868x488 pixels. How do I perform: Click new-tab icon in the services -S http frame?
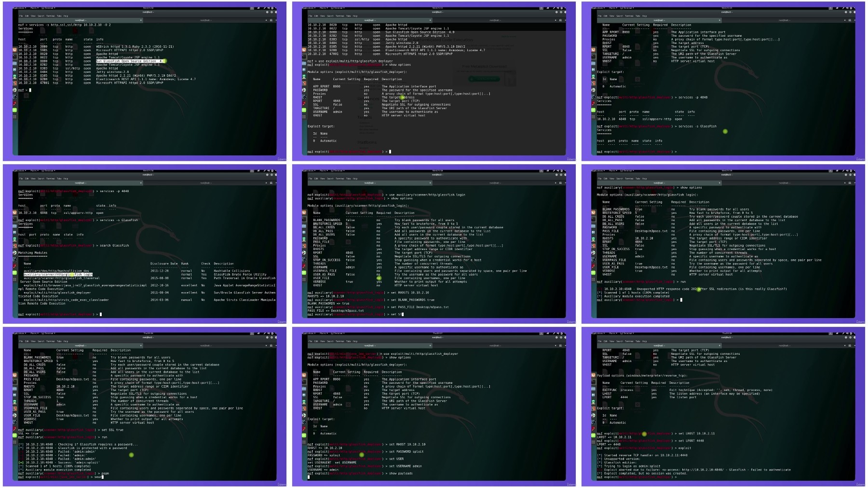(x=271, y=20)
